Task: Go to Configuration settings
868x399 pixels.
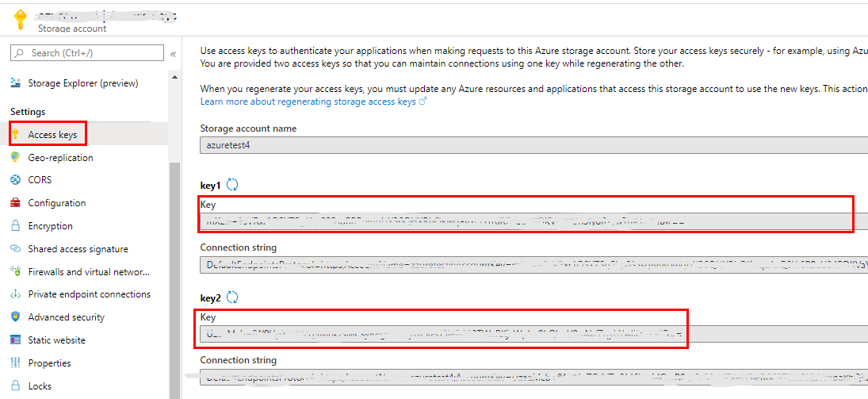Action: 57,203
